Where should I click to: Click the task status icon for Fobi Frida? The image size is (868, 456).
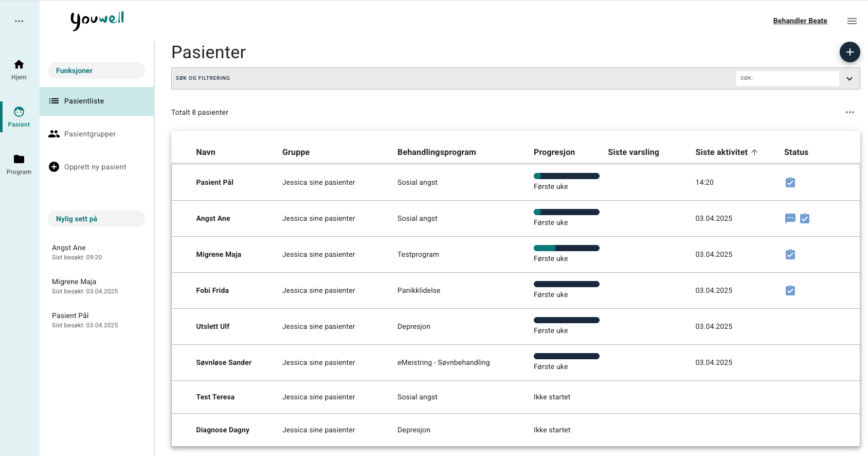[x=790, y=290]
